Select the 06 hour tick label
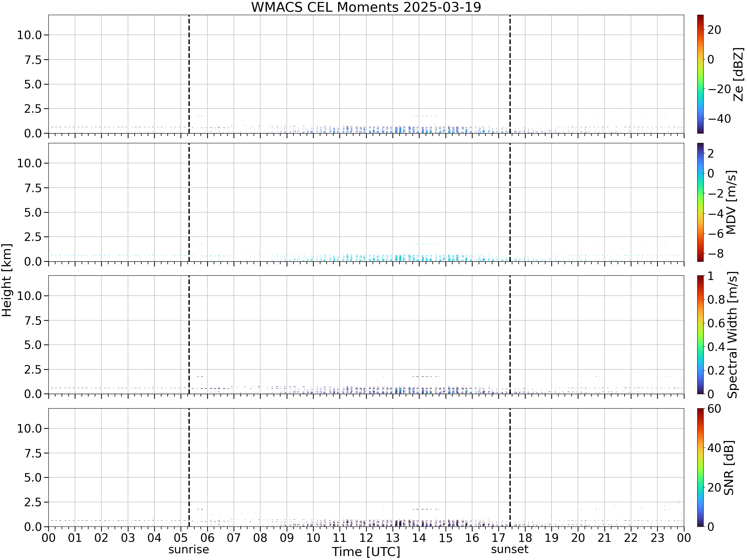 207,538
